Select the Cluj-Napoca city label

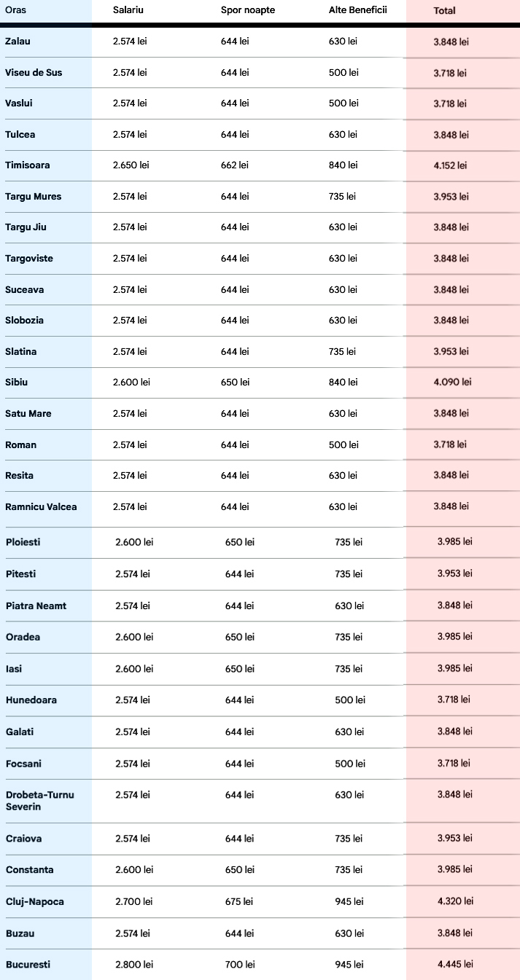(34, 902)
